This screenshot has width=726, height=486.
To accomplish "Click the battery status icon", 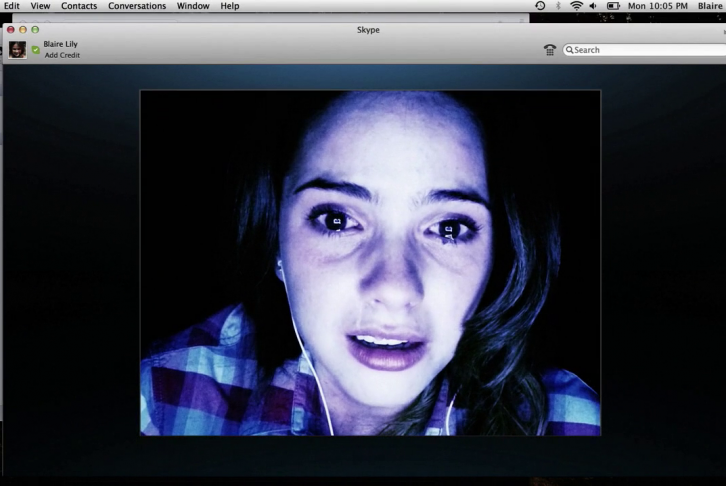I will tap(613, 6).
